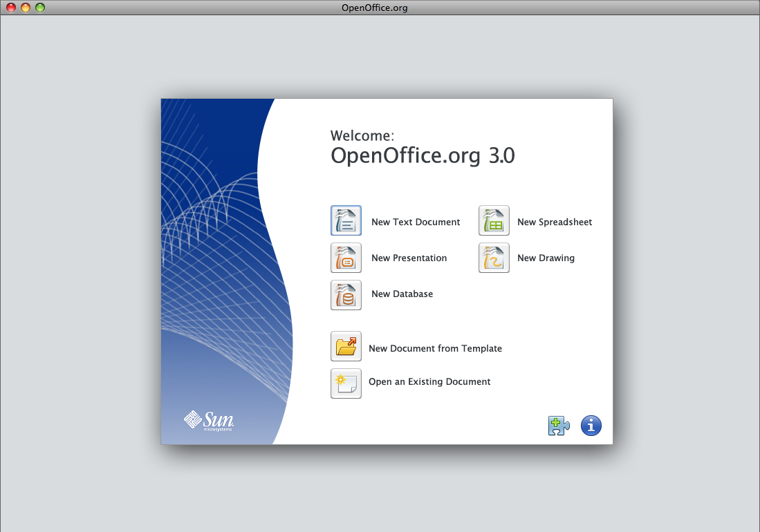Zoom the window with the green button
Screen dimensions: 760x532
[x=40, y=8]
